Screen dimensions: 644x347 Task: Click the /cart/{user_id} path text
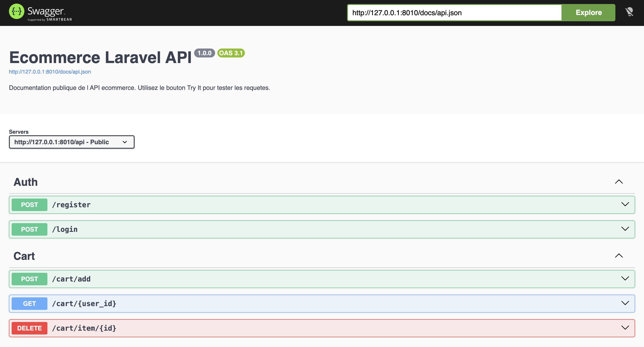(84, 303)
